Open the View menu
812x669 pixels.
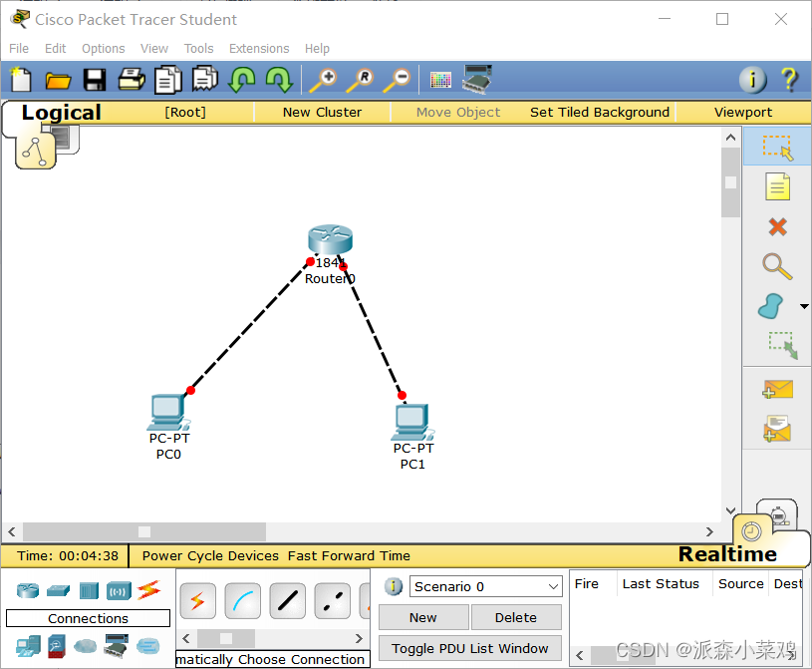click(154, 48)
